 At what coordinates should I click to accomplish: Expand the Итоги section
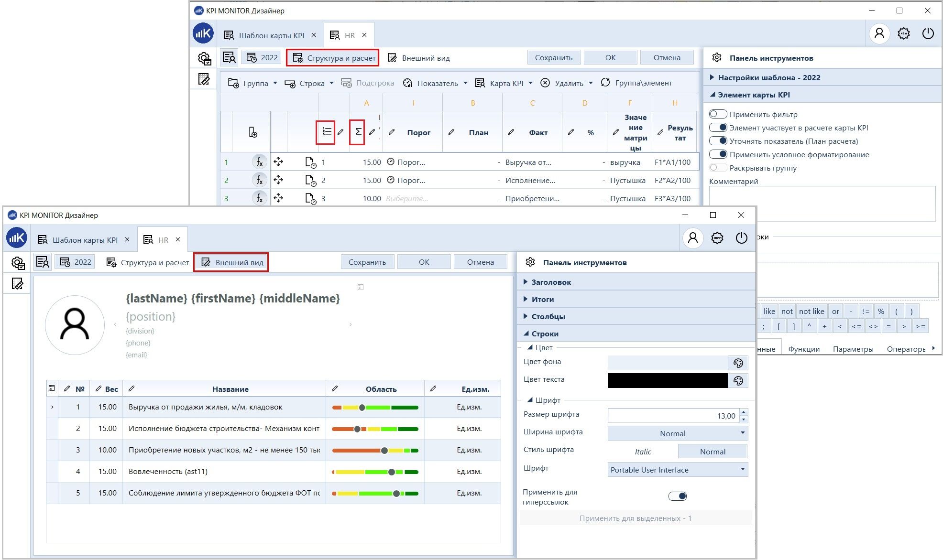tap(636, 299)
